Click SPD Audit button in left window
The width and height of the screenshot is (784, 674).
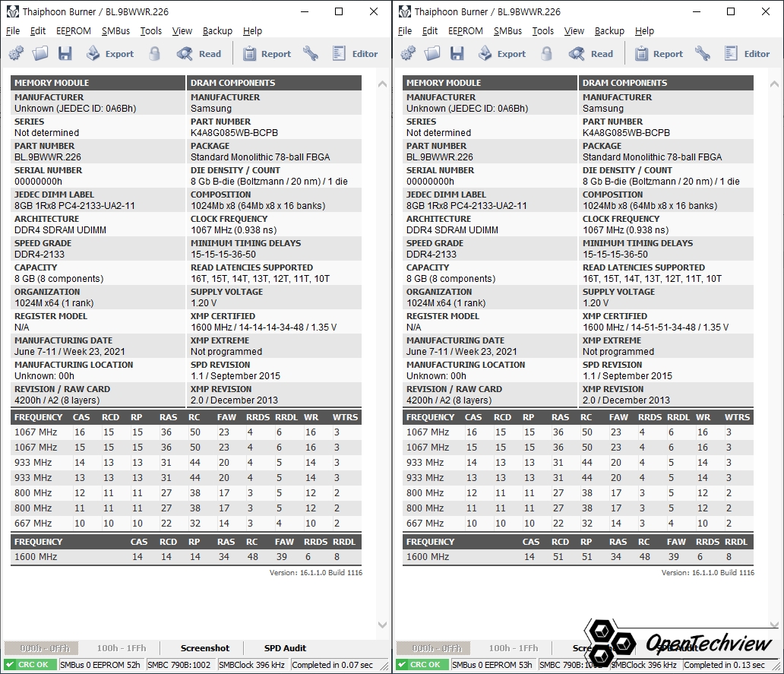[x=285, y=648]
